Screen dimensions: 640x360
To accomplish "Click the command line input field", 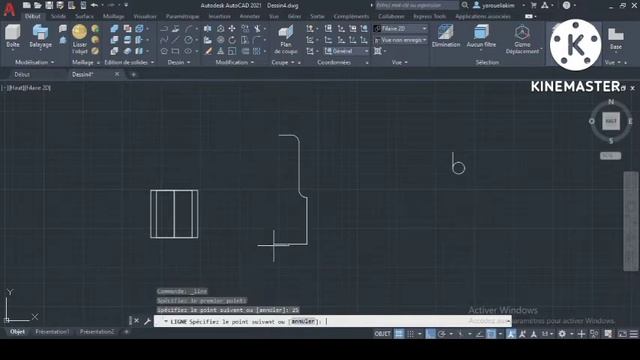I will click(x=333, y=321).
